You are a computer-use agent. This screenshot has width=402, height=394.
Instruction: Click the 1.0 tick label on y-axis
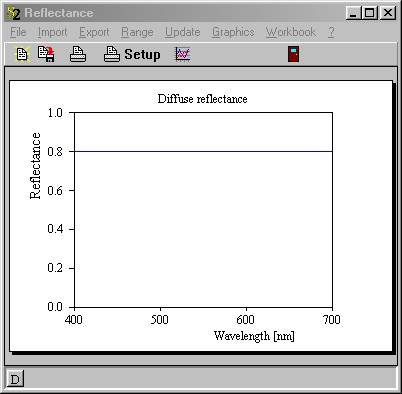55,113
